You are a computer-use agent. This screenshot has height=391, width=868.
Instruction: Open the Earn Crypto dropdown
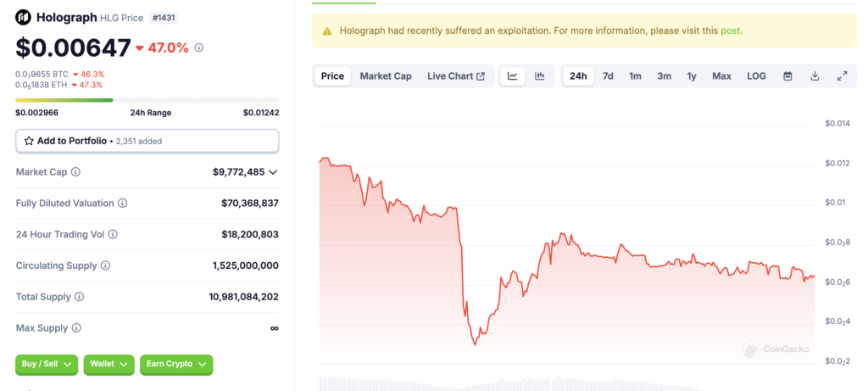tap(176, 365)
